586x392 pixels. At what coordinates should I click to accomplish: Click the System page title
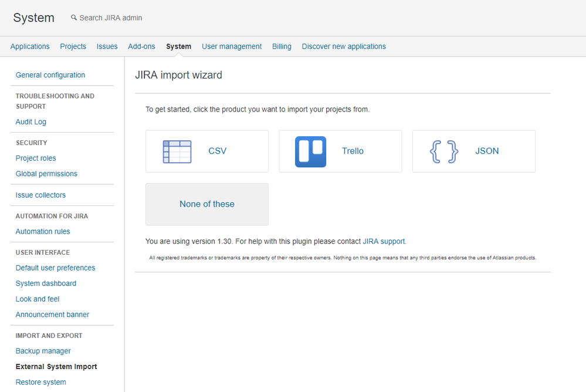(33, 18)
